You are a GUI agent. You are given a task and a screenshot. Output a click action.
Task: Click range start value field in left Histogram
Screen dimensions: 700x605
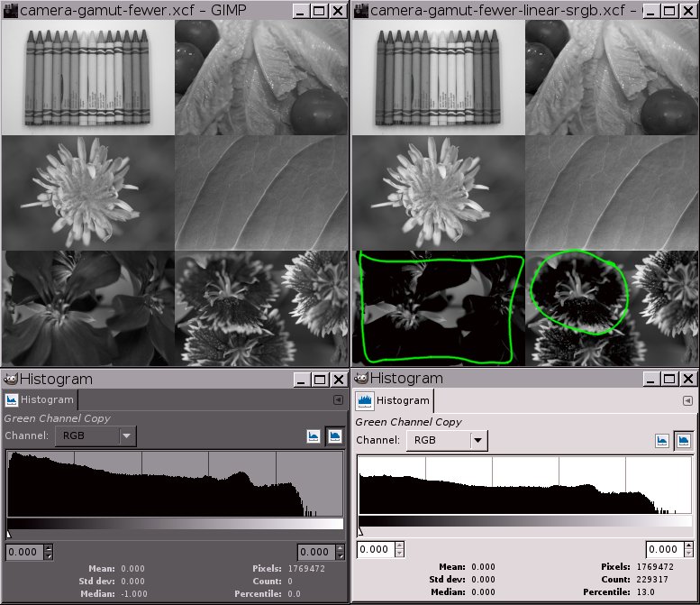(x=25, y=552)
